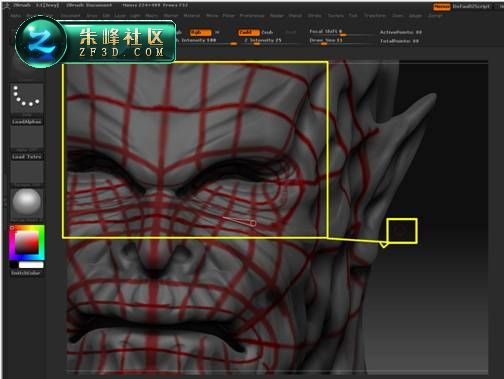Viewport: 504px width, 379px height.
Task: Switch to Zsub sculpt mode
Action: (x=267, y=32)
